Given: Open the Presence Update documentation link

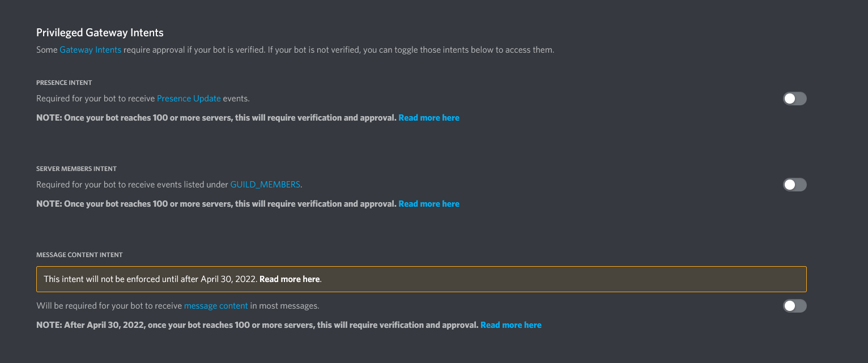Looking at the screenshot, I should tap(189, 98).
